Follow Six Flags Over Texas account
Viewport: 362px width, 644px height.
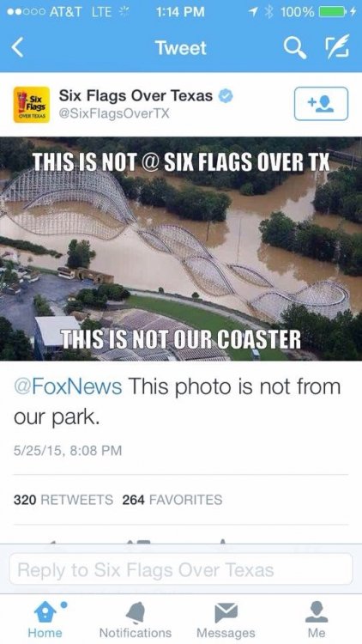tap(321, 104)
